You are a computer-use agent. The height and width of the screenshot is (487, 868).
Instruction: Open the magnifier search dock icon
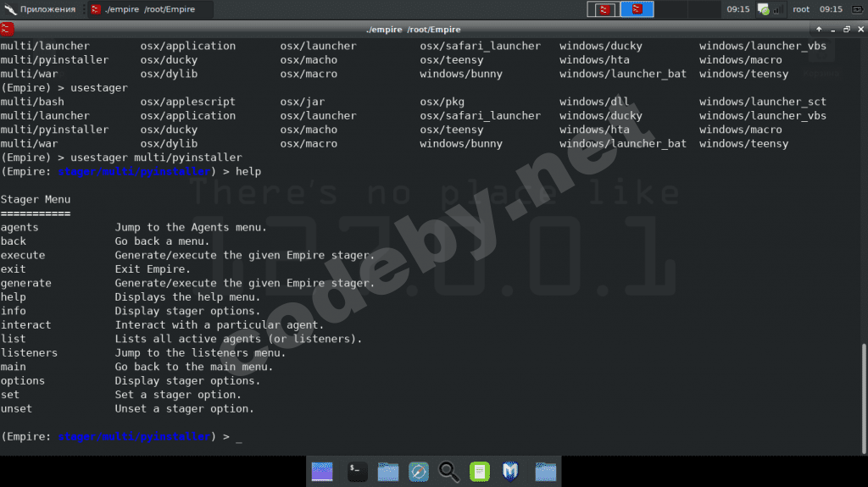[x=448, y=472]
